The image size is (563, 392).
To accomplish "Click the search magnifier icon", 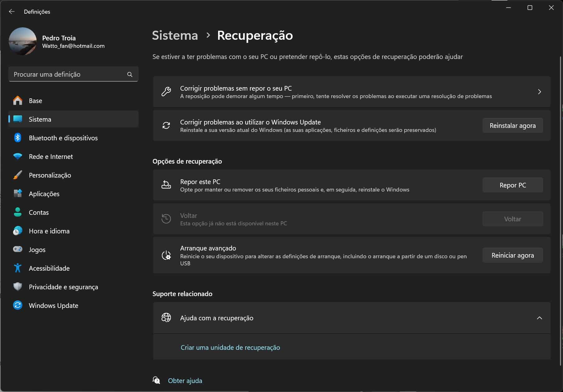I will pyautogui.click(x=130, y=74).
